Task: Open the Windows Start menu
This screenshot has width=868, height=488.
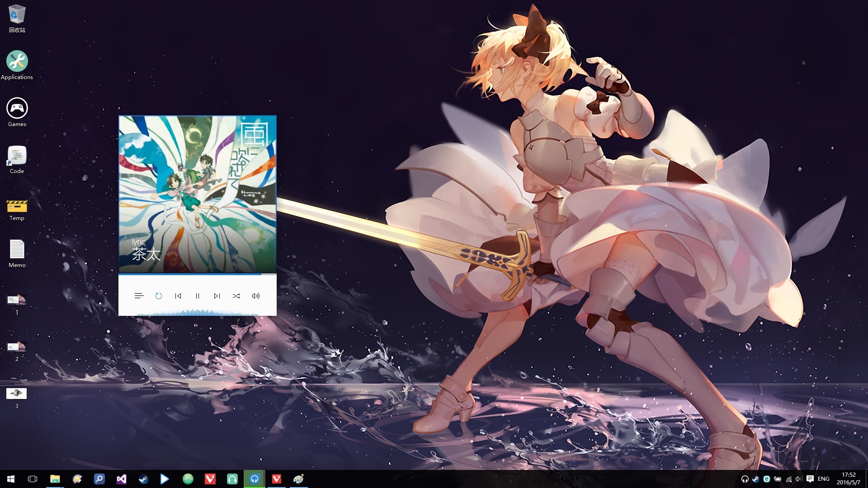Action: [x=11, y=479]
